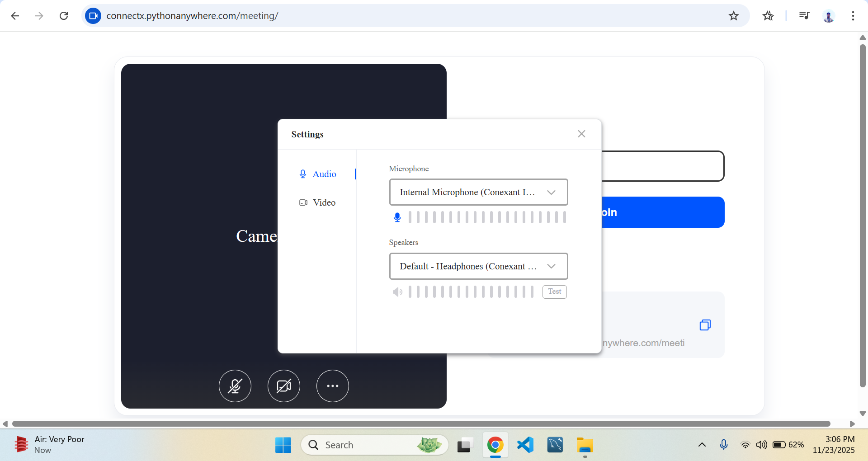Image resolution: width=868 pixels, height=461 pixels.
Task: Reload the meeting page
Action: coord(64,16)
